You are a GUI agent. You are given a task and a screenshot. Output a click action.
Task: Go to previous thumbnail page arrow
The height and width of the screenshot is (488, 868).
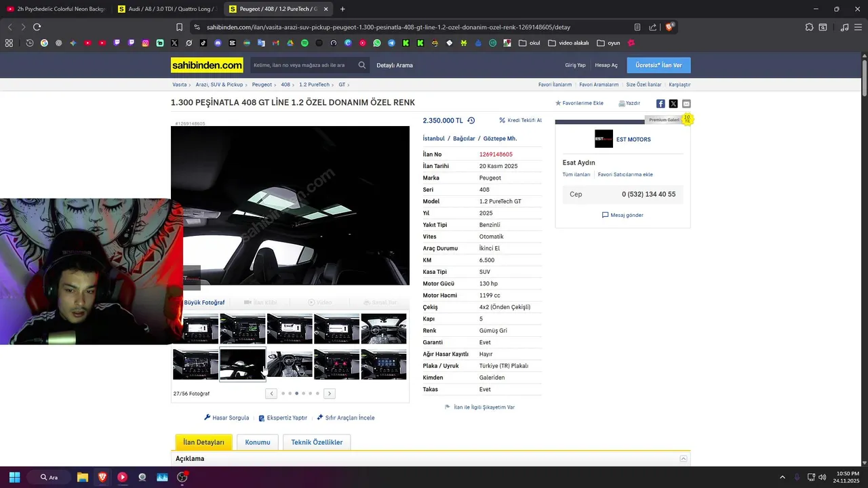(x=271, y=393)
